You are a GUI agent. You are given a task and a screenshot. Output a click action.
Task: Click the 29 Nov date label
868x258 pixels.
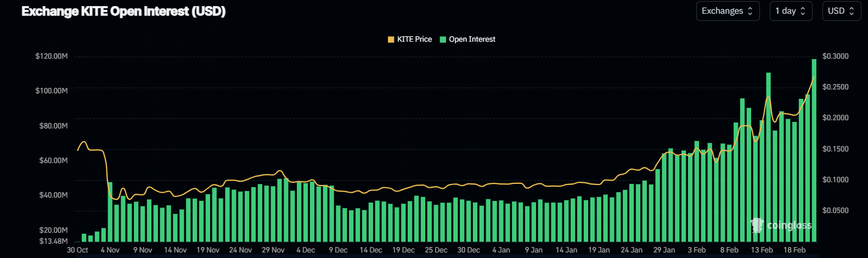coord(273,250)
